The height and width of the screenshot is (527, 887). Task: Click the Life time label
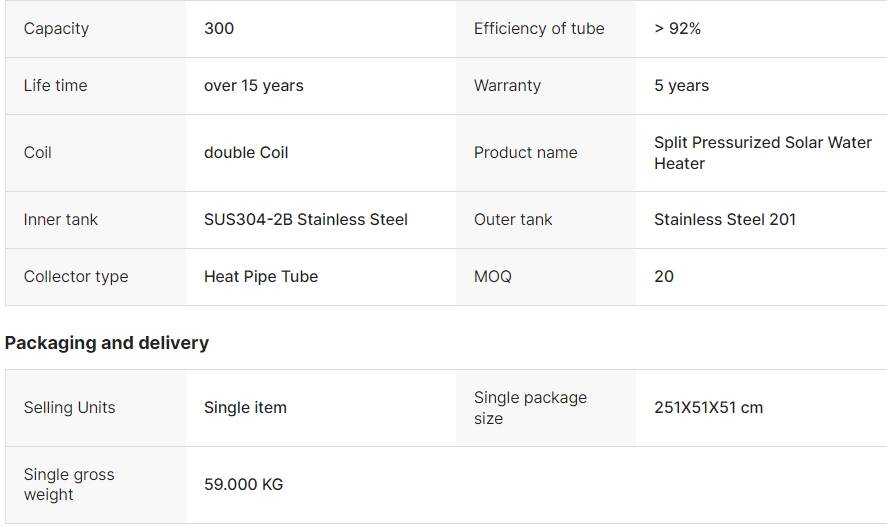[55, 86]
